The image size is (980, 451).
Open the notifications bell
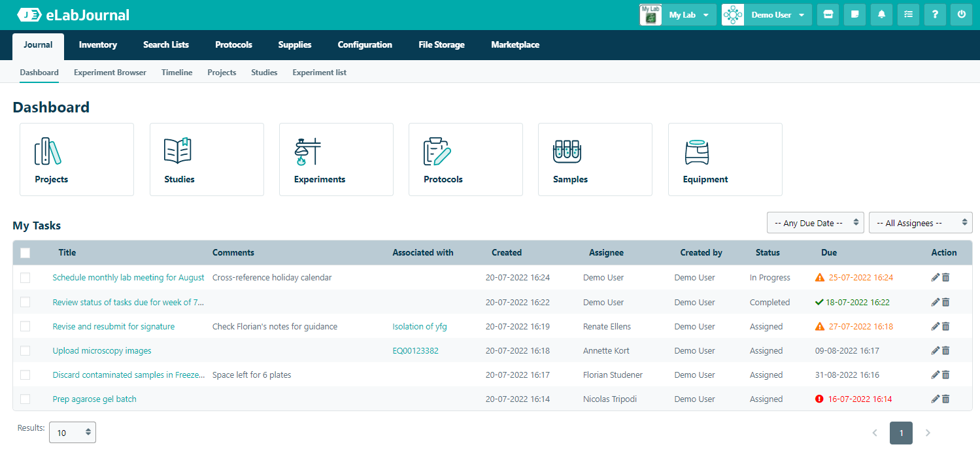(x=881, y=14)
